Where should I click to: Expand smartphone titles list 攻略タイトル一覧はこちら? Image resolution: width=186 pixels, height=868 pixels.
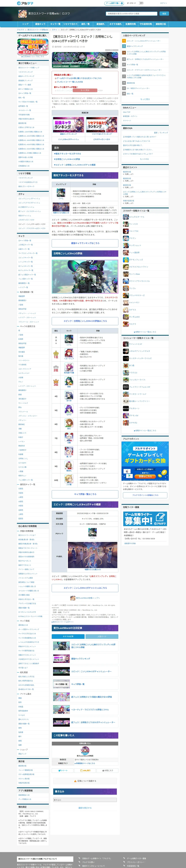coord(145,332)
